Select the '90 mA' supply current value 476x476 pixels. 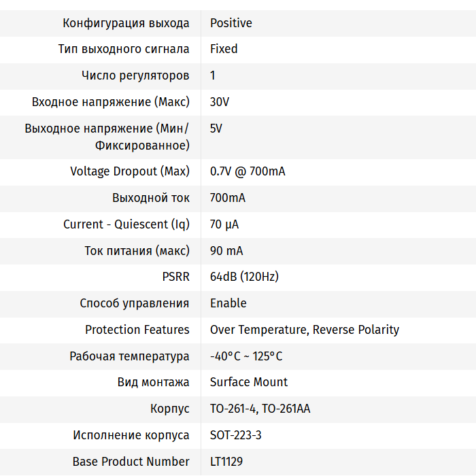click(226, 251)
